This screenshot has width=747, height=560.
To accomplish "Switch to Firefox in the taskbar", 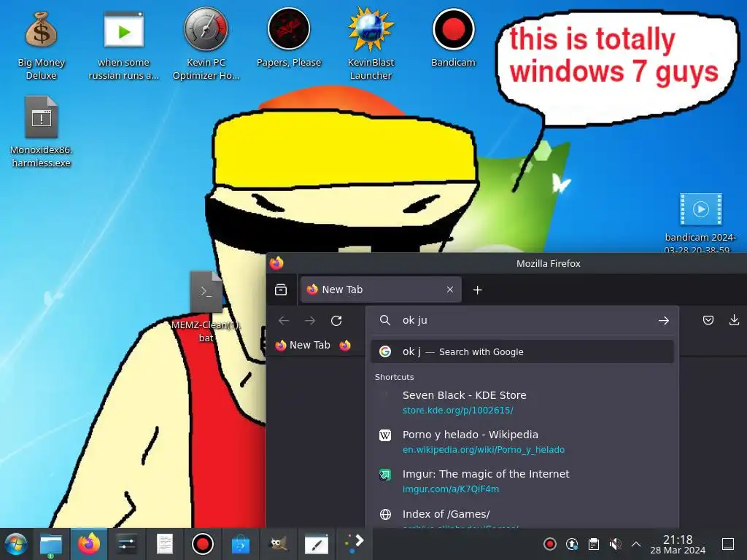I will click(x=89, y=544).
